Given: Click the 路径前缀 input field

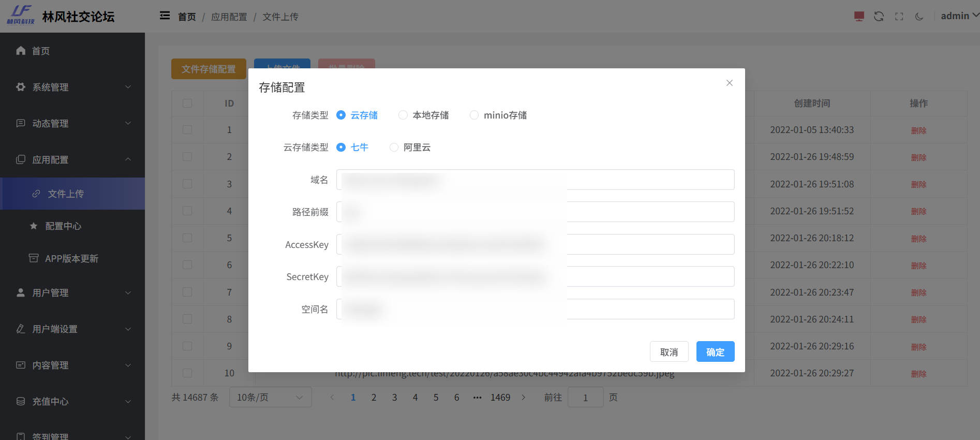Looking at the screenshot, I should tap(536, 212).
